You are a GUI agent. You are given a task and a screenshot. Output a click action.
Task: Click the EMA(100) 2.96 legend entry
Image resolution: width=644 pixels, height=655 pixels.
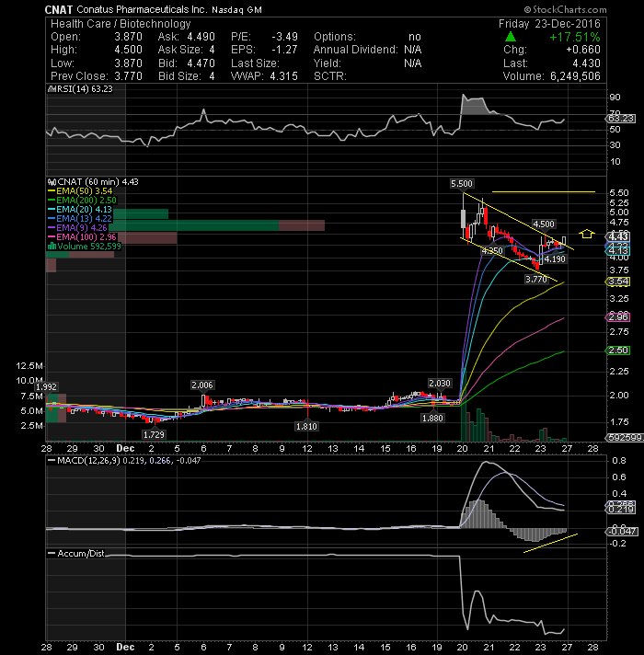coord(82,237)
